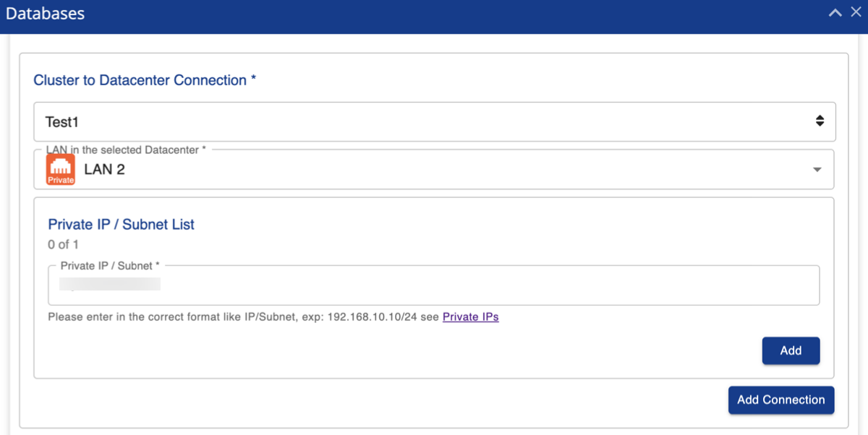Viewport: 868px width, 435px height.
Task: Click the Cluster to Datacenter Connection heading
Action: (145, 80)
